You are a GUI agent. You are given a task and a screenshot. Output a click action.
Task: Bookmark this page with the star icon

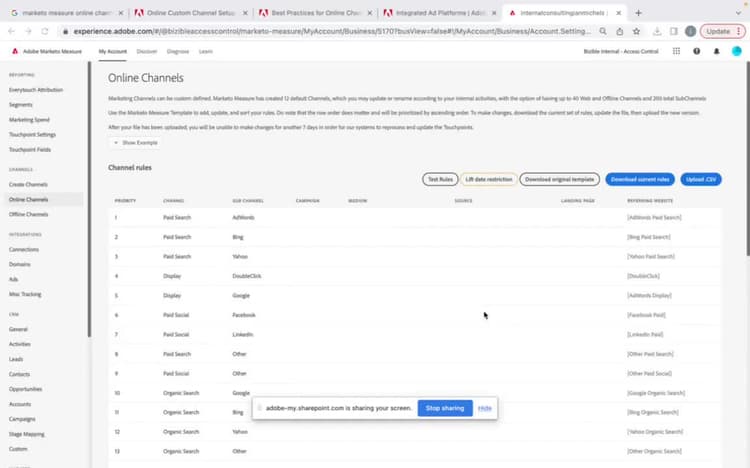click(x=636, y=31)
